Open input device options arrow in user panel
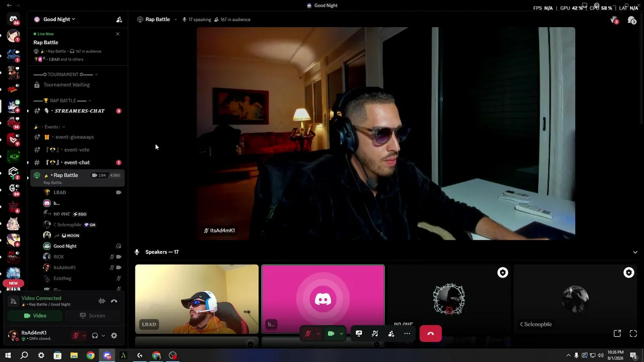 [84, 336]
